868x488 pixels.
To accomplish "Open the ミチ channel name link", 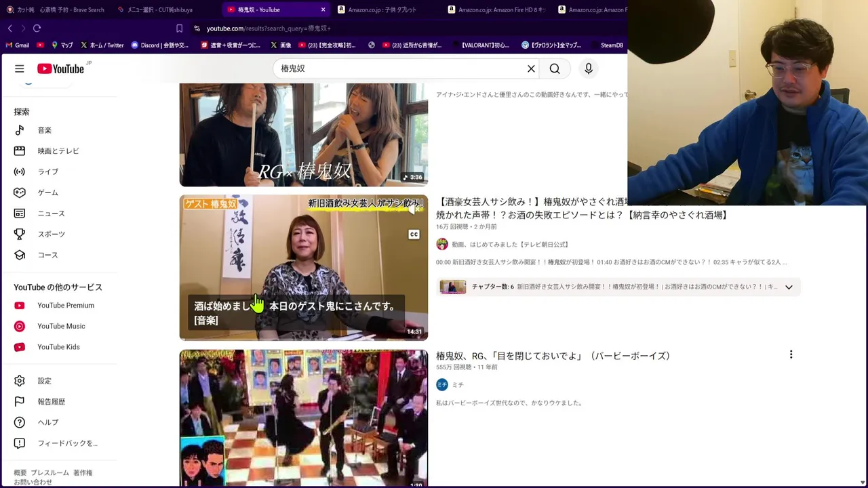I will coord(458,384).
